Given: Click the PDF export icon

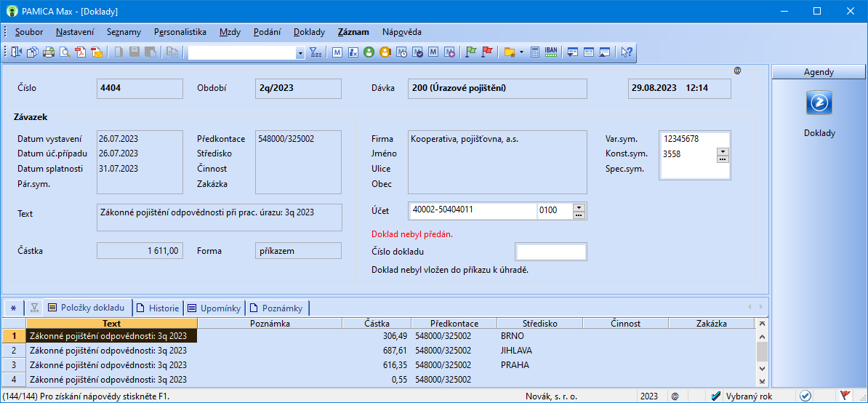Looking at the screenshot, I should (81, 52).
